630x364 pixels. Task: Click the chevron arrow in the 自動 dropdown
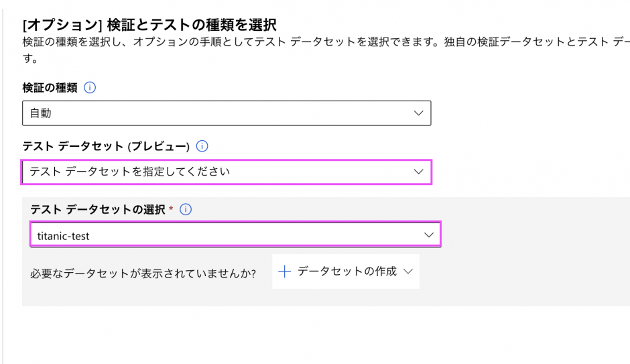pyautogui.click(x=419, y=113)
